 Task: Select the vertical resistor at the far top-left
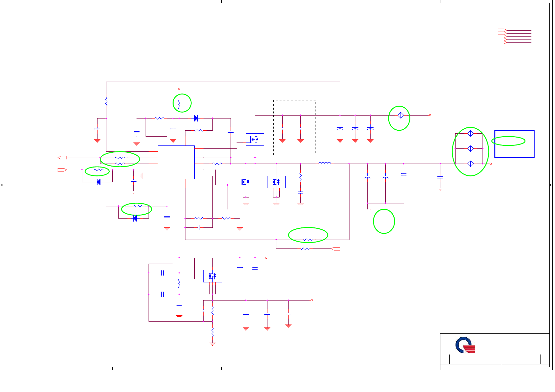click(x=106, y=101)
